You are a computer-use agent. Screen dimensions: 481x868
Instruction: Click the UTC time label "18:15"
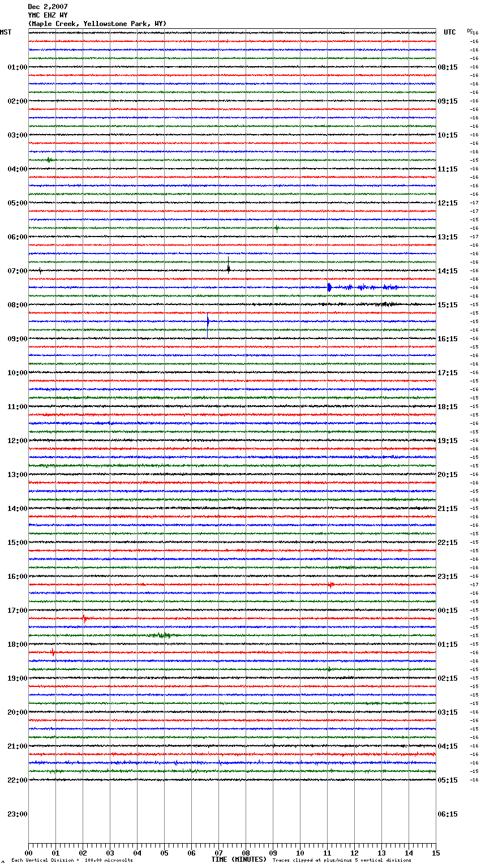[448, 407]
